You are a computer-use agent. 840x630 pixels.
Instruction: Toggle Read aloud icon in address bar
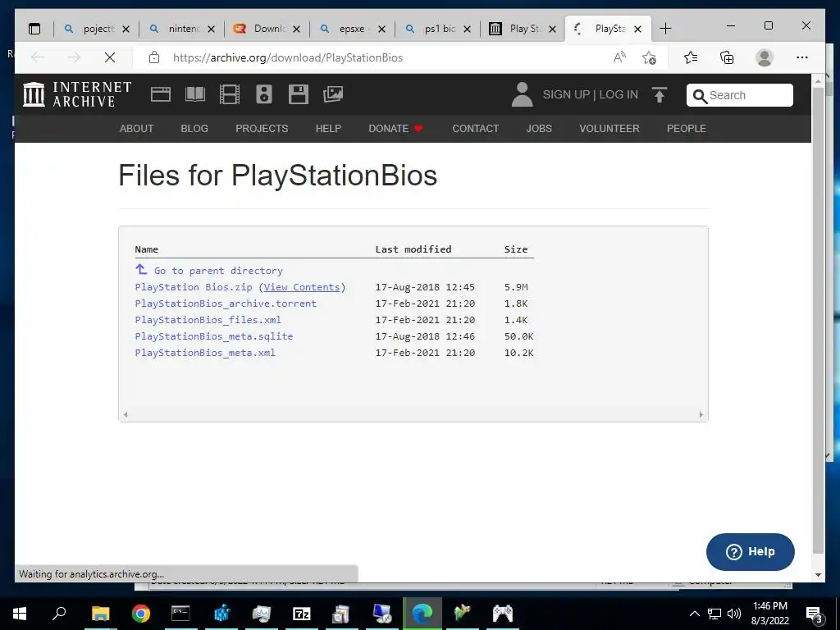tap(619, 57)
